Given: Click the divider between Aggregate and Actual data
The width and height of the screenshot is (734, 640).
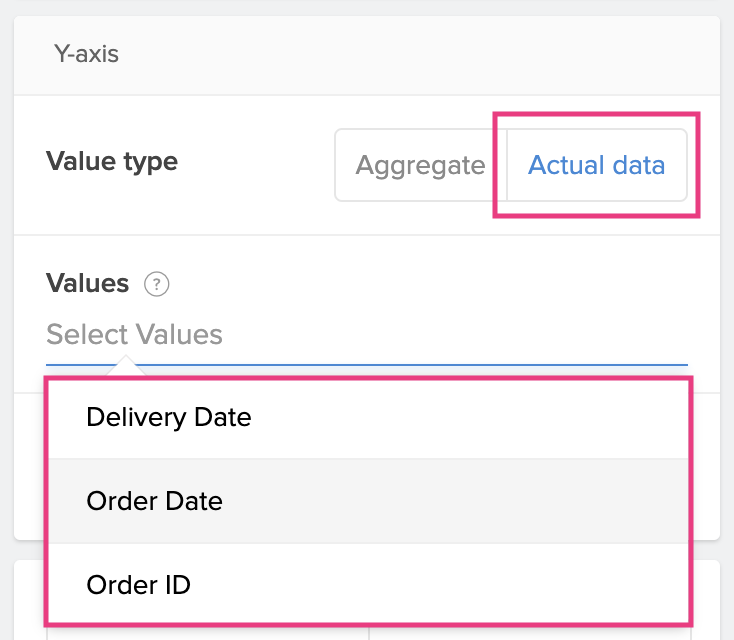Looking at the screenshot, I should 506,165.
